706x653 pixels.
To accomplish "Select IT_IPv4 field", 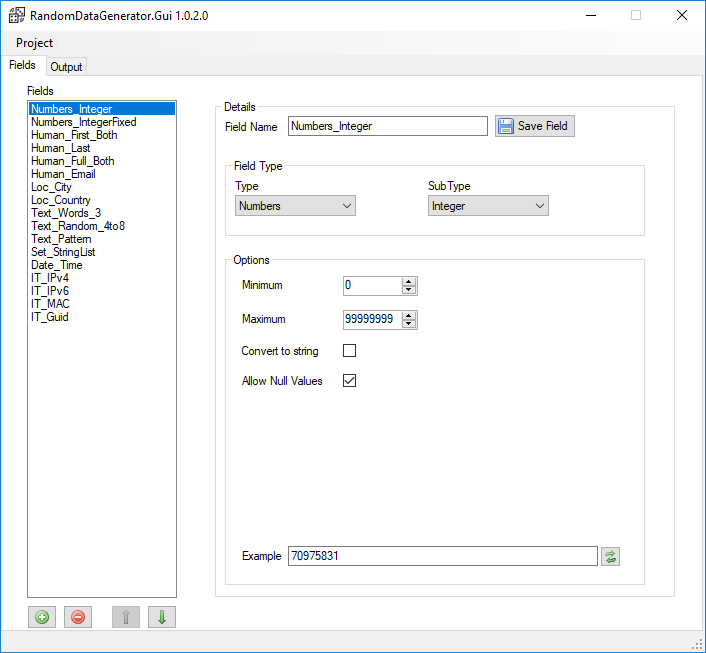I will (x=102, y=278).
